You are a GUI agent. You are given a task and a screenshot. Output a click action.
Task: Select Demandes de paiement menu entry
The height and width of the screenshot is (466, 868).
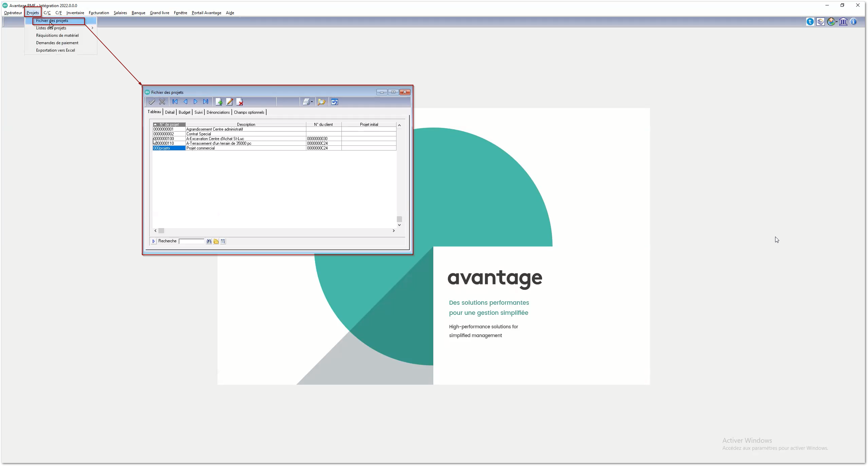[x=57, y=43]
